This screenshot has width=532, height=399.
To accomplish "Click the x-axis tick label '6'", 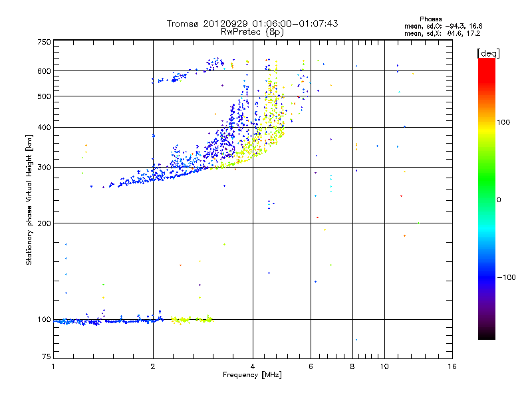I will [x=311, y=366].
